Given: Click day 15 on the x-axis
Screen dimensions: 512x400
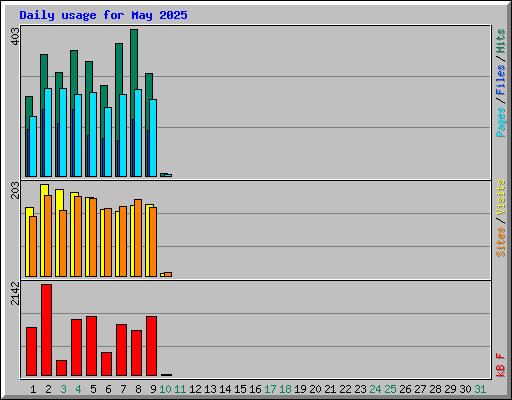Looking at the screenshot, I should (240, 389).
